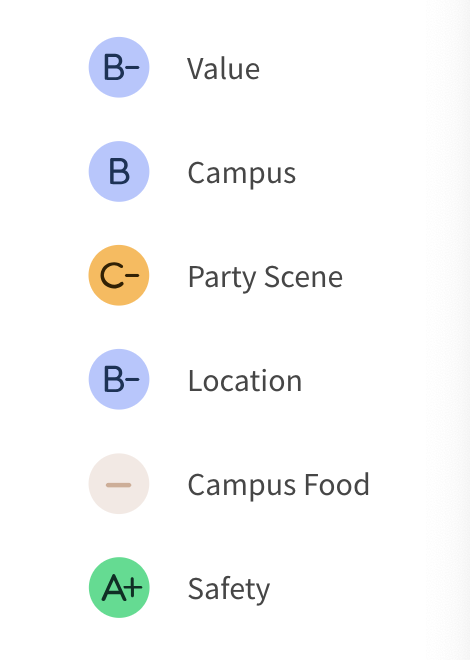
Task: Click the orange grade circle
Action: tap(119, 275)
